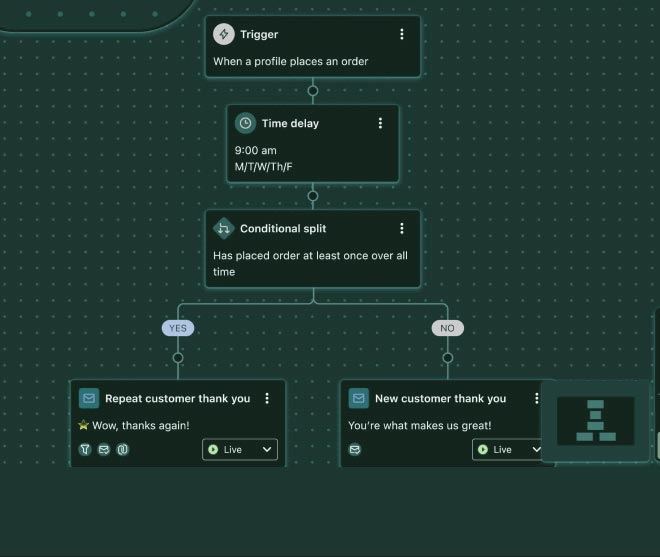The image size is (660, 557).
Task: Click the Repeat customer email envelope icon
Action: [x=89, y=398]
